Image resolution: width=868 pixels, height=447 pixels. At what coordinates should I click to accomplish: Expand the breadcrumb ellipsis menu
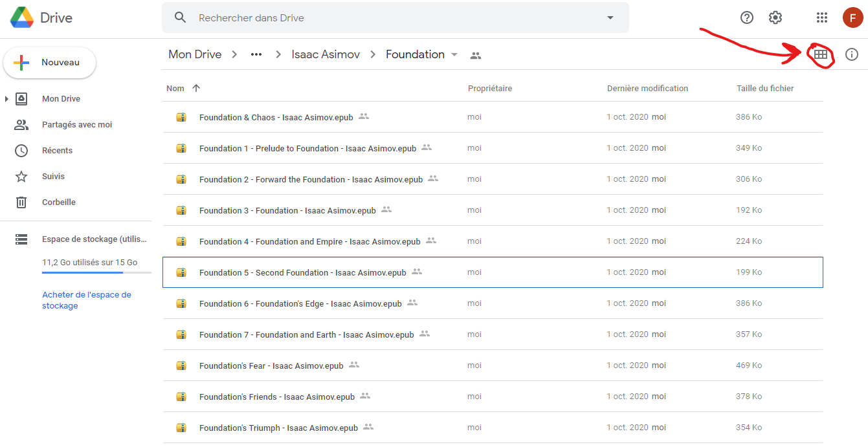(x=256, y=54)
